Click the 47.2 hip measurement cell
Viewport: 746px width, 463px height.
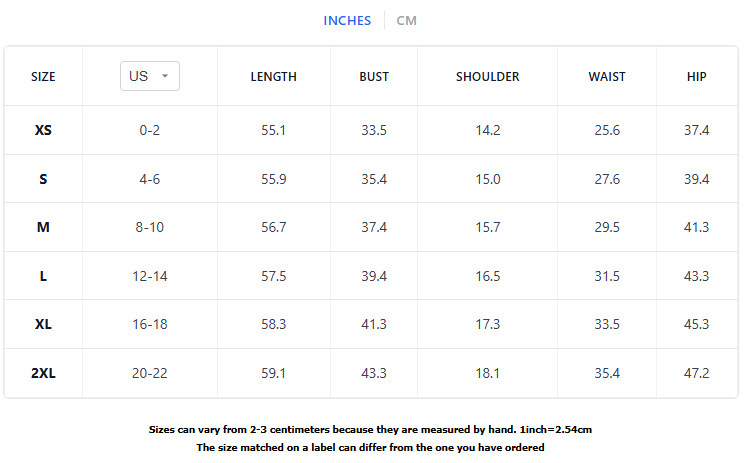click(x=696, y=373)
